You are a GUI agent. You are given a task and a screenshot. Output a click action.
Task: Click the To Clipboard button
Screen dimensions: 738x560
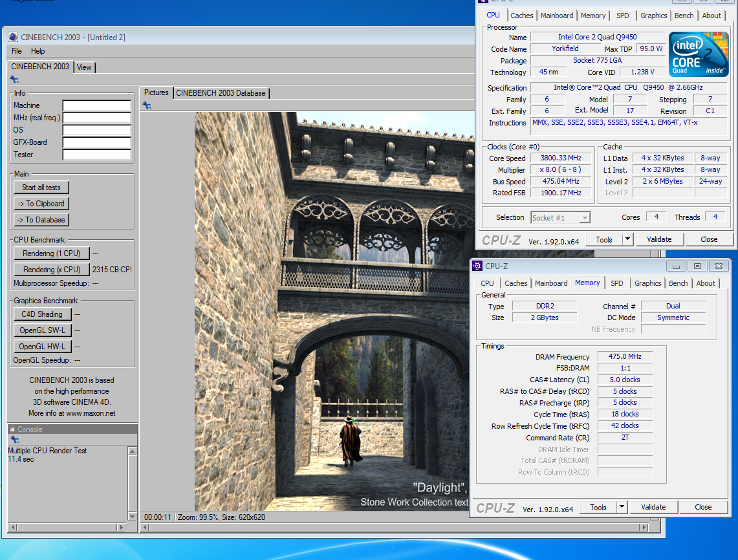click(41, 203)
